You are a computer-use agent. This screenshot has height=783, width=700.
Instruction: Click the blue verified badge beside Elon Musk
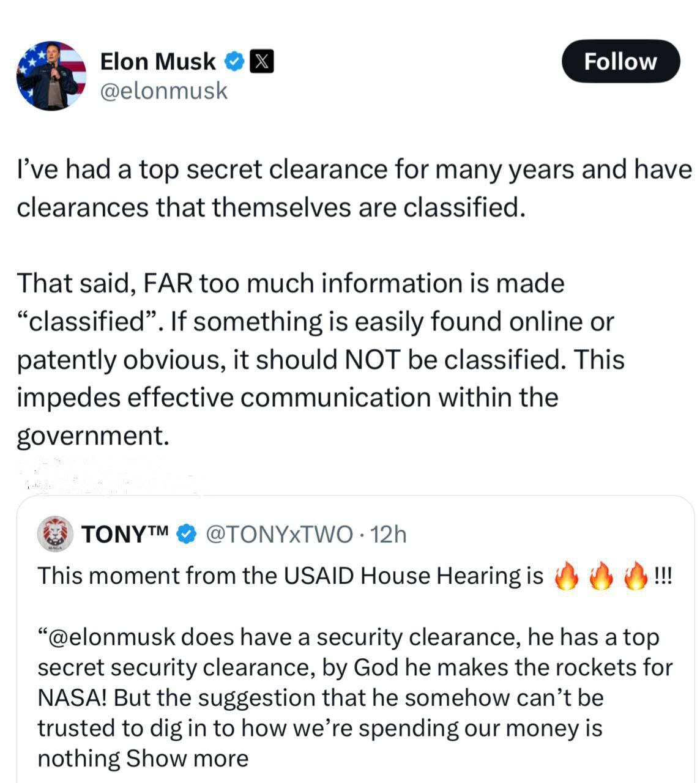[x=236, y=61]
